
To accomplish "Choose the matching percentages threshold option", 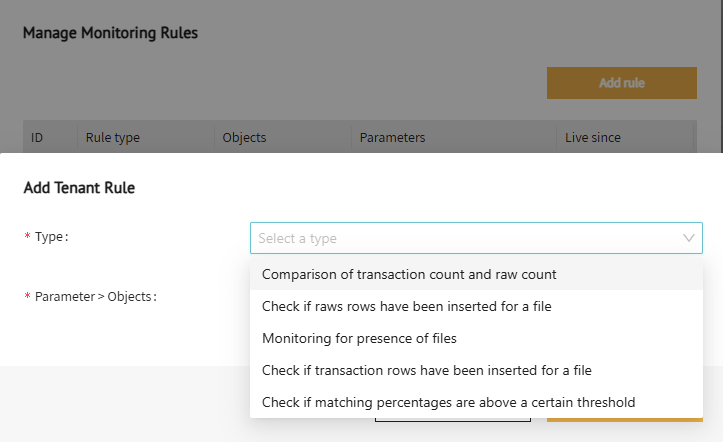I will pyautogui.click(x=448, y=402).
